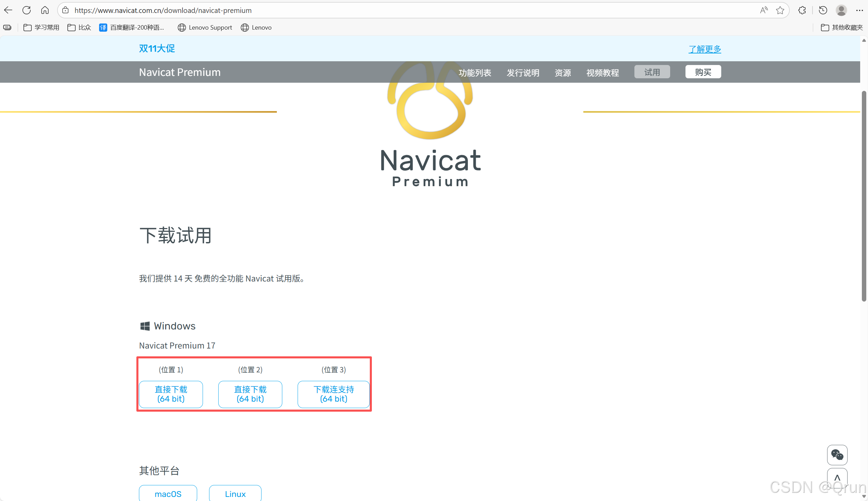Click the Navicat Premium logo image
This screenshot has height=501, width=868.
(430, 124)
